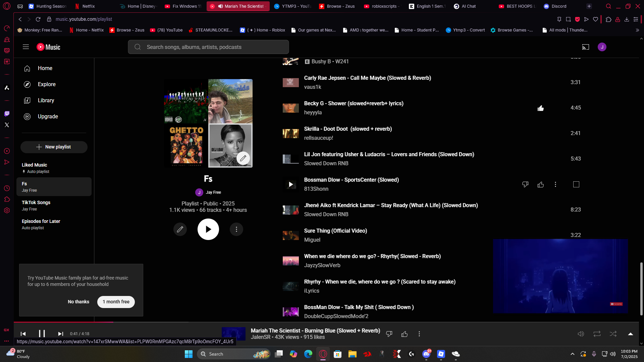Expand the bookmarks bar overflow chevron
This screenshot has height=362, width=644.
pos(637,30)
